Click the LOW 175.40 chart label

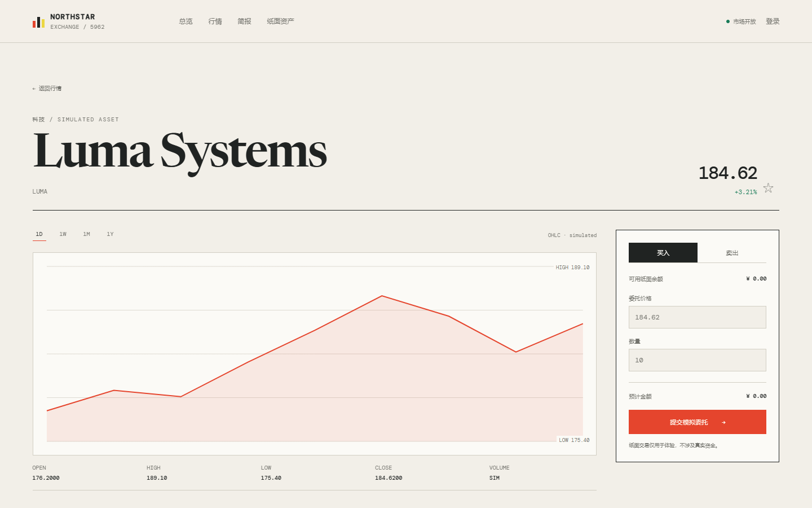[x=574, y=440]
